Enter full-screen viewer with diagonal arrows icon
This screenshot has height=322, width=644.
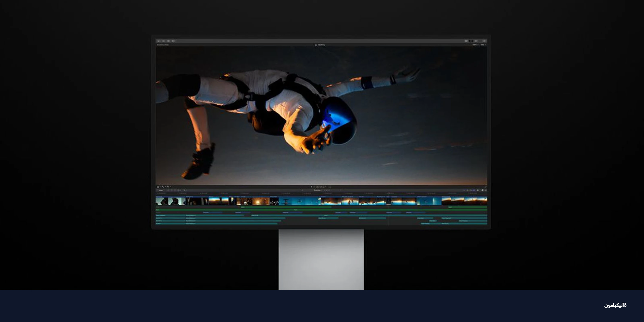pos(486,187)
